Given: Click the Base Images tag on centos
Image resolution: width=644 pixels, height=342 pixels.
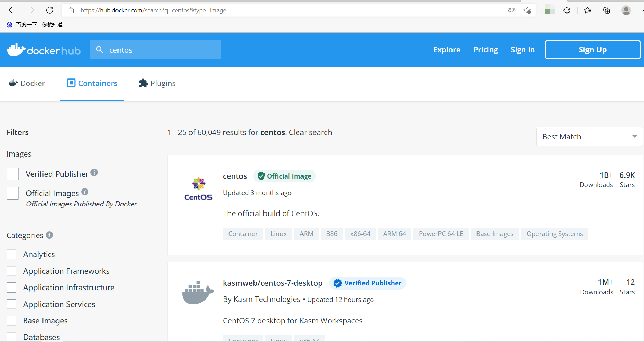Looking at the screenshot, I should (495, 234).
